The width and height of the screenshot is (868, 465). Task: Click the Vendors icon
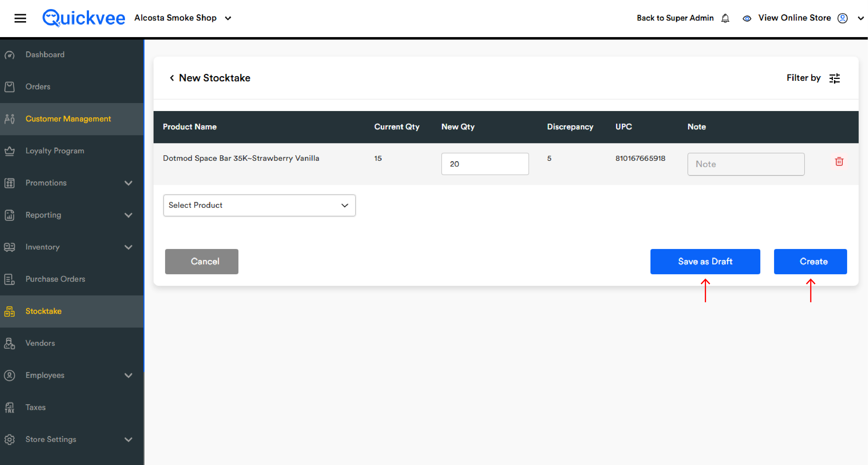coord(9,343)
